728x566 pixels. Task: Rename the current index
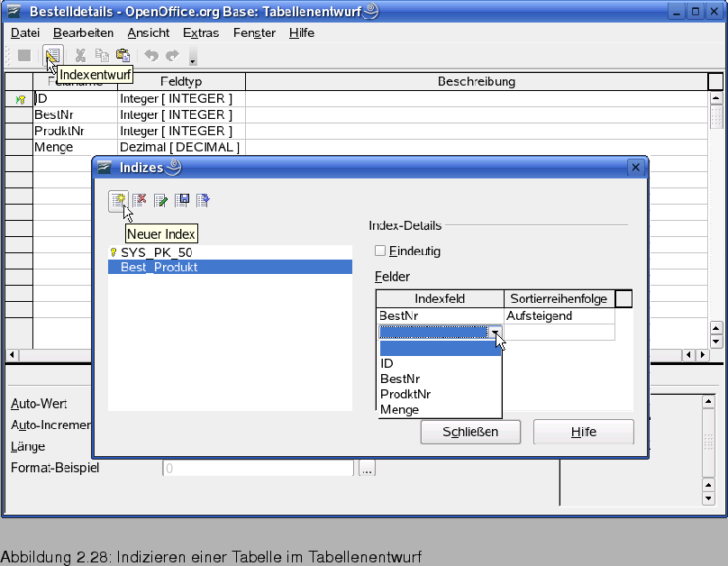pyautogui.click(x=161, y=200)
